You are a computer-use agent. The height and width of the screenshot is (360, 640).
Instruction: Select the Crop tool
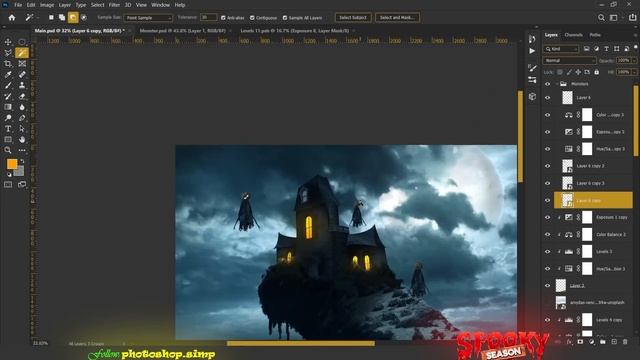coord(8,64)
